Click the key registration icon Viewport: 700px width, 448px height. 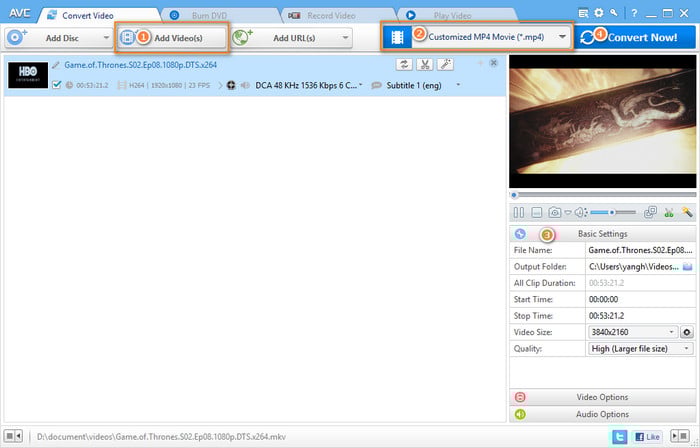(615, 13)
